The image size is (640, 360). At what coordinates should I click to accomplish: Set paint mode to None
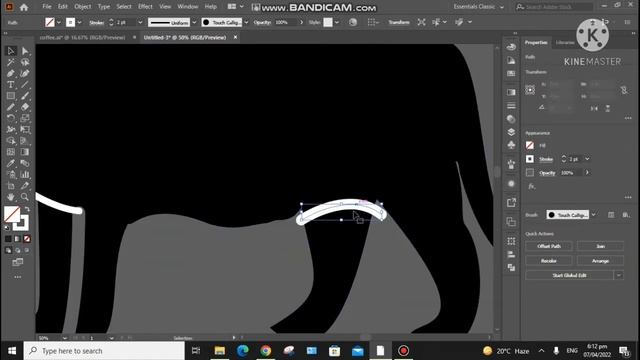tap(27, 239)
